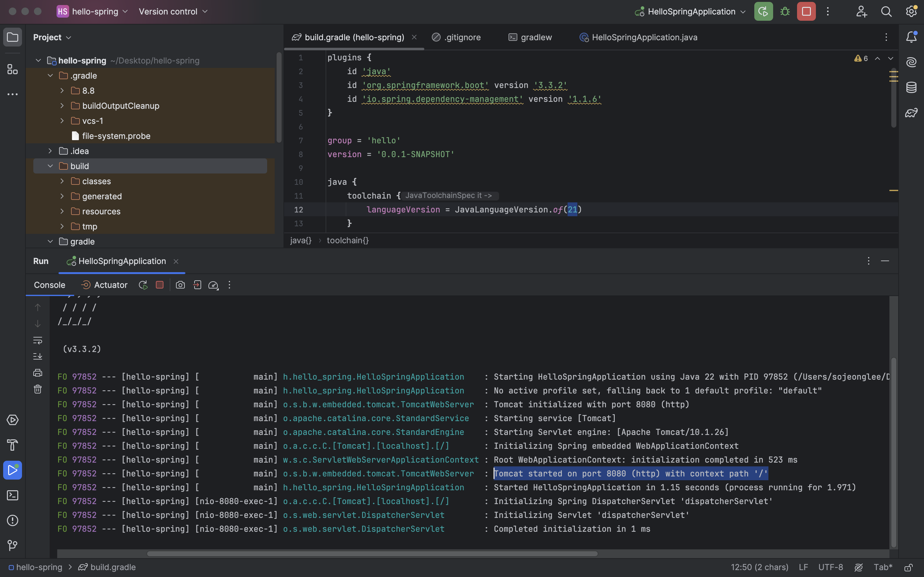Expand the 8.8 folder
The image size is (924, 577).
click(x=62, y=91)
